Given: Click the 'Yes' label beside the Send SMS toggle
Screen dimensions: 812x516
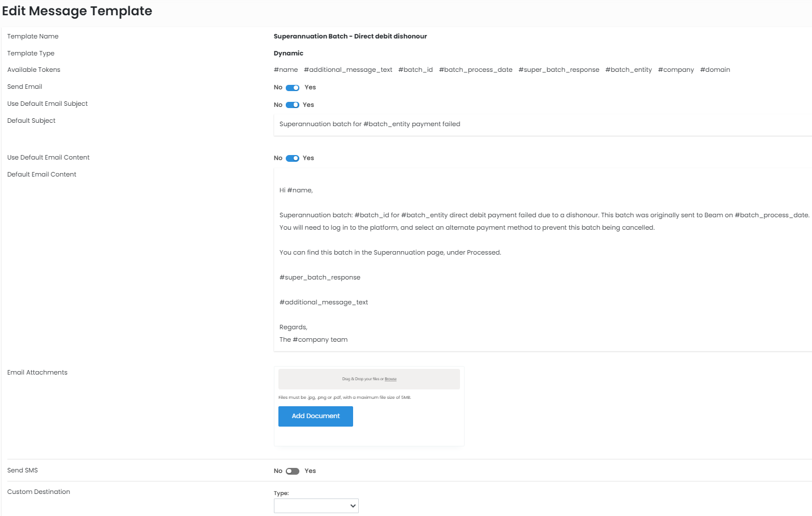Looking at the screenshot, I should [x=310, y=471].
